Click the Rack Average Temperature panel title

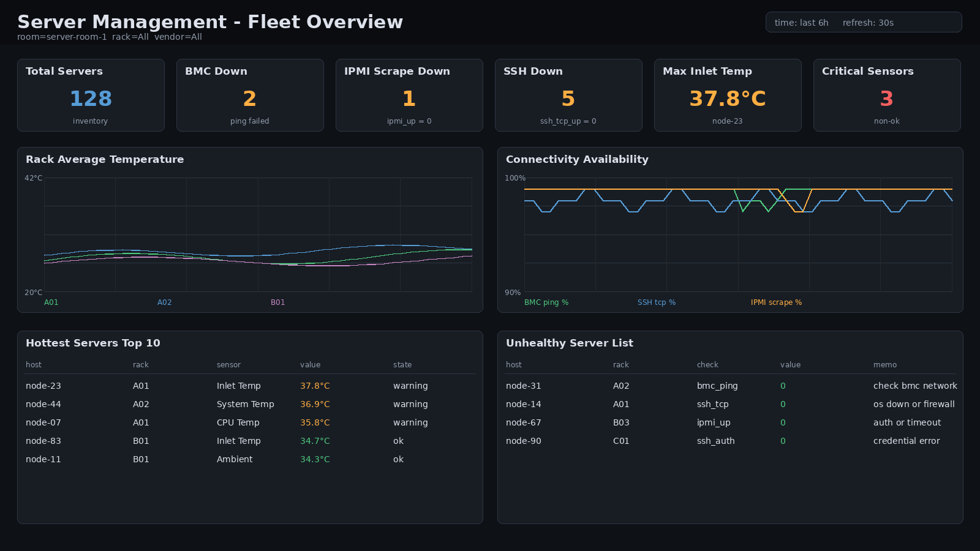click(105, 159)
